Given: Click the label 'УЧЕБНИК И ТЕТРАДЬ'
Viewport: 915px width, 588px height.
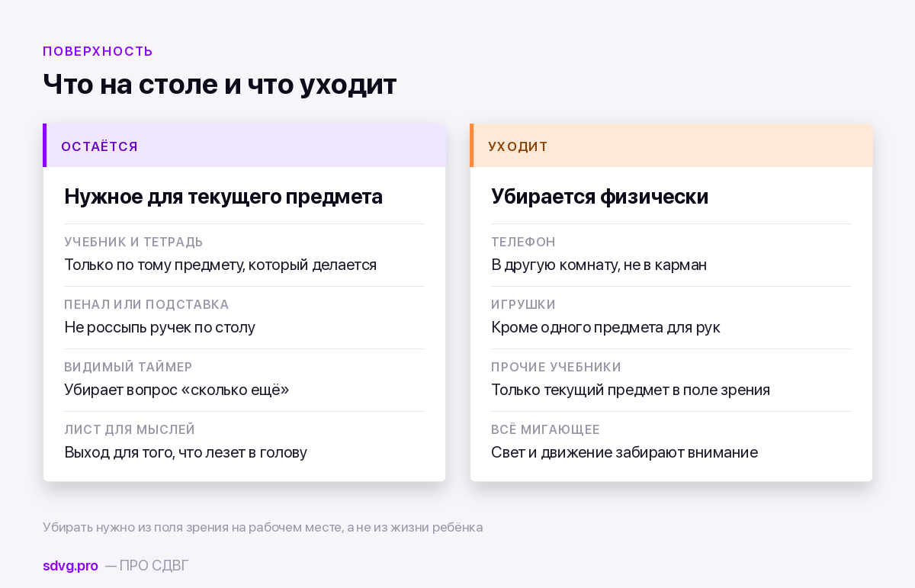Looking at the screenshot, I should pyautogui.click(x=133, y=242).
